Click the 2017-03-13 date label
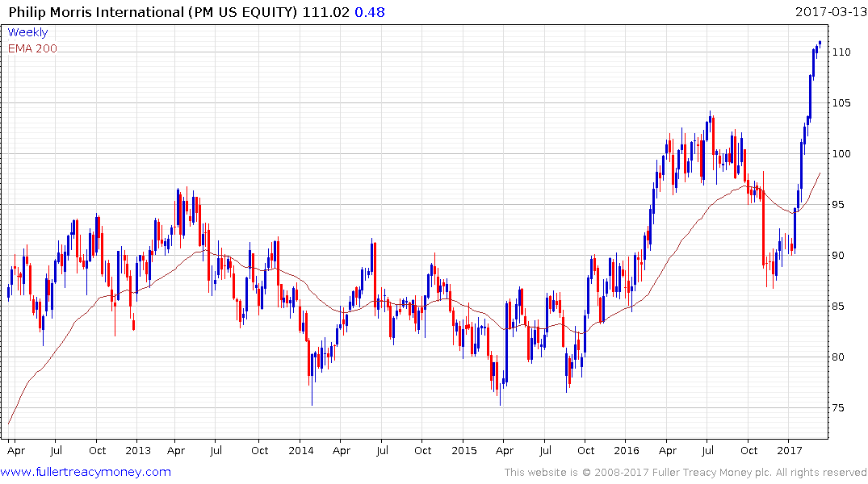 (x=831, y=11)
